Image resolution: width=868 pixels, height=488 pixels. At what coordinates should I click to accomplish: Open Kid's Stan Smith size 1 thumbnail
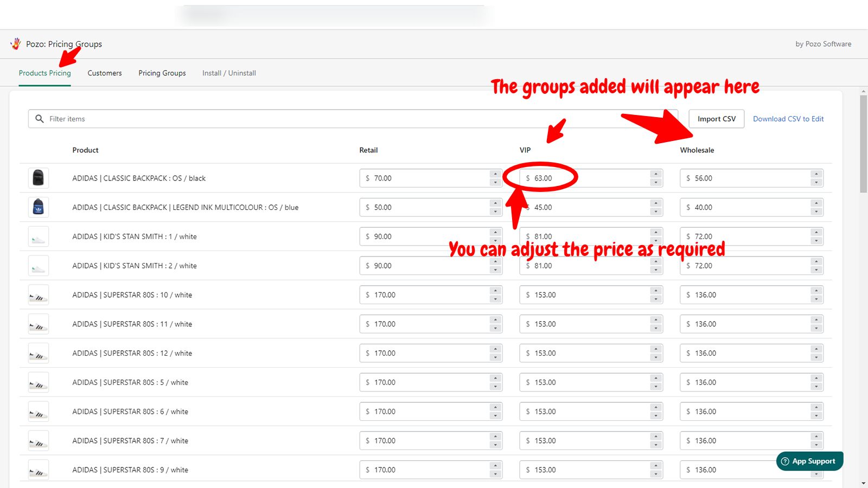click(x=39, y=236)
